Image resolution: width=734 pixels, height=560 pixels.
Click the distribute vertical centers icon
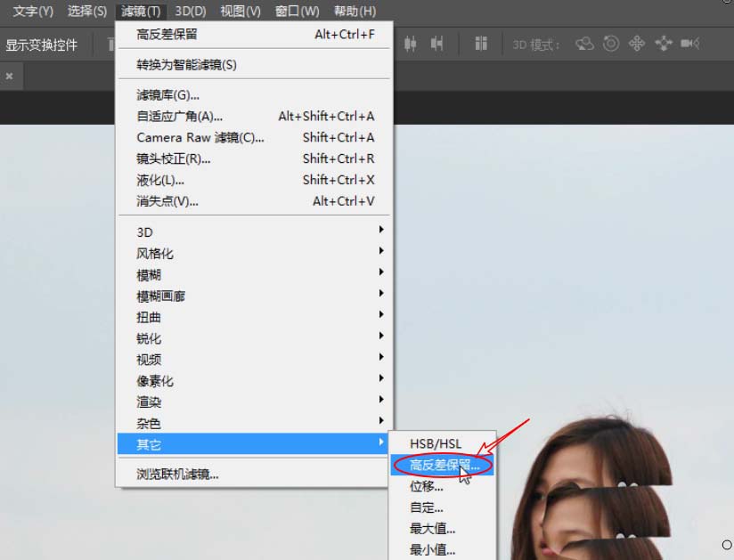click(x=411, y=42)
